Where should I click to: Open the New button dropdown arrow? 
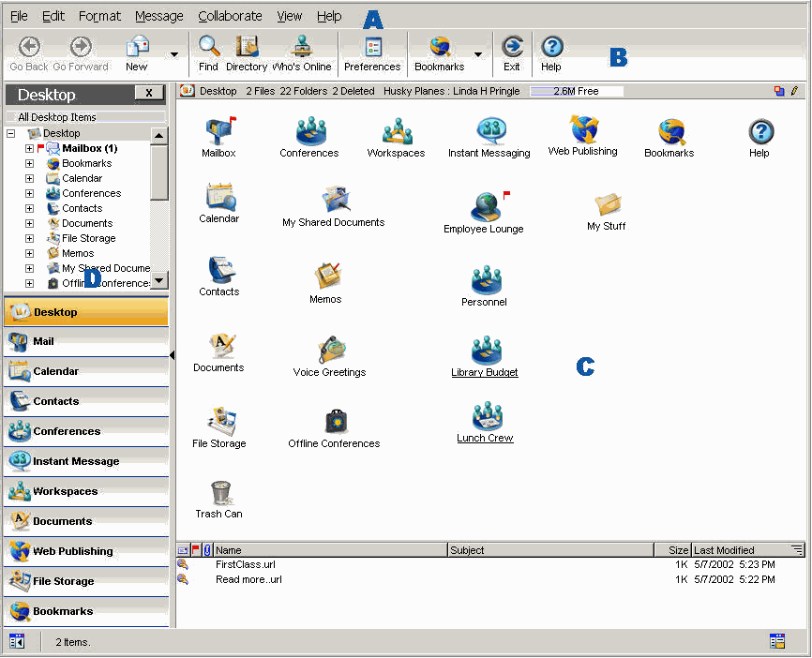[x=174, y=54]
